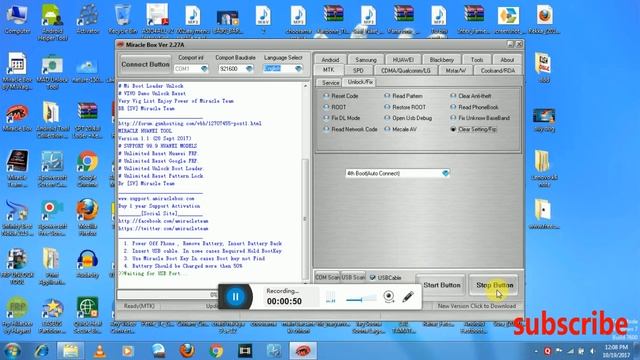Open Computer desktop icon
Viewport: 640px width, 360px height.
click(x=17, y=20)
